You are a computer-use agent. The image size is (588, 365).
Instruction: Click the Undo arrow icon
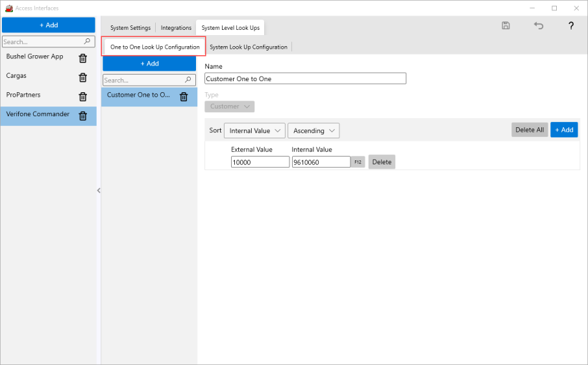pos(538,26)
